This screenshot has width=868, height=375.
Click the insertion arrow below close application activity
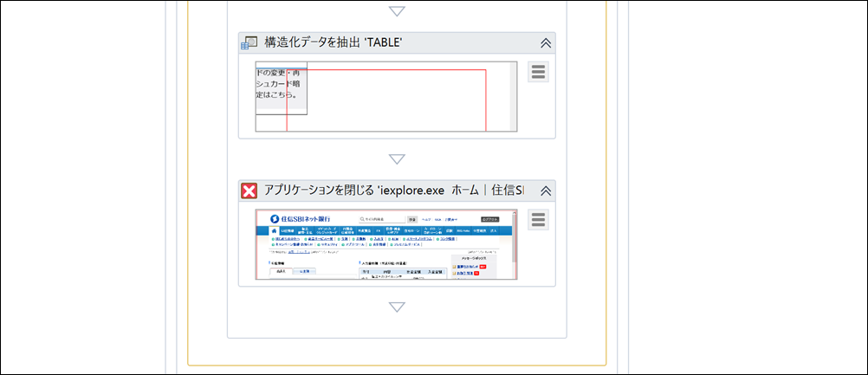(x=397, y=307)
